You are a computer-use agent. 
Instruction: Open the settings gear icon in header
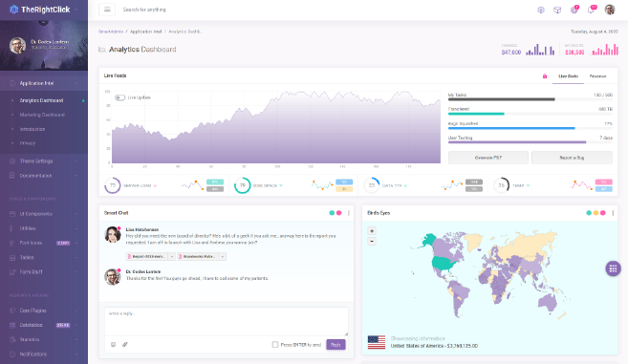541,10
